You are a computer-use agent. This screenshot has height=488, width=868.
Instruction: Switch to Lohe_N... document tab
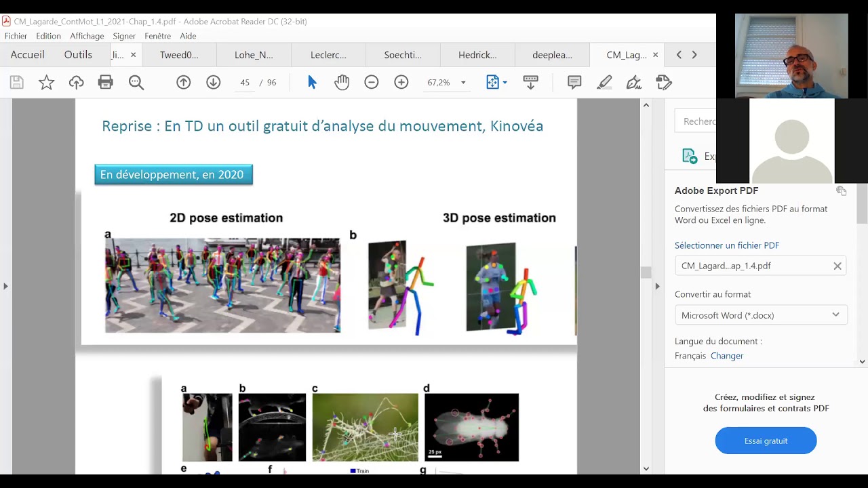(254, 55)
